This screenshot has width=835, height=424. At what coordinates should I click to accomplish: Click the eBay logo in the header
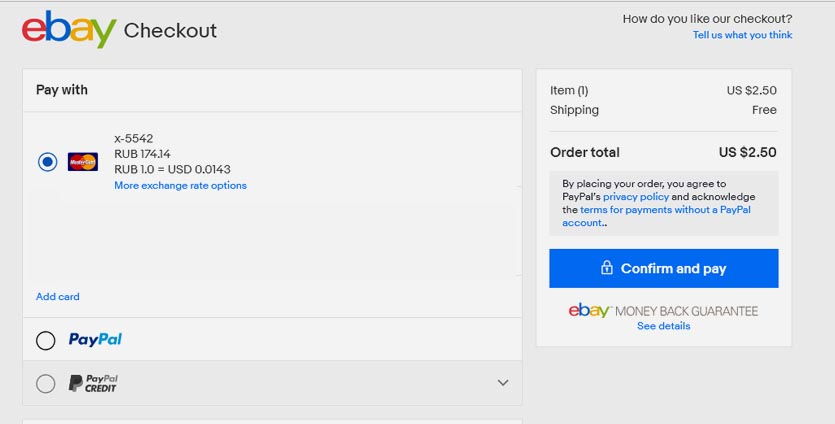pyautogui.click(x=68, y=30)
